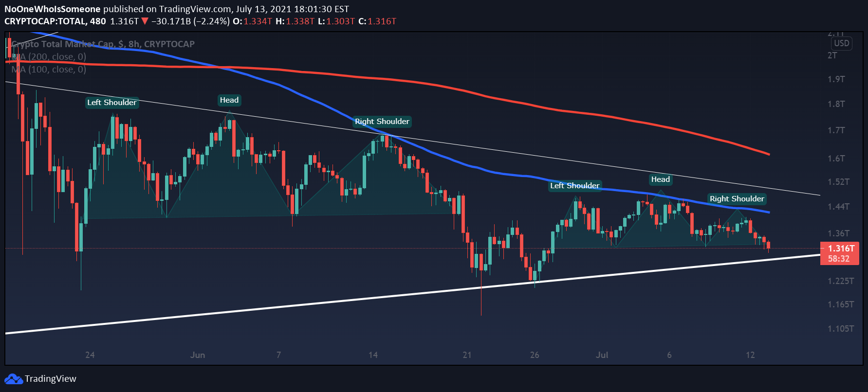Click the Jun date on time axis
868x392 pixels.
point(198,355)
